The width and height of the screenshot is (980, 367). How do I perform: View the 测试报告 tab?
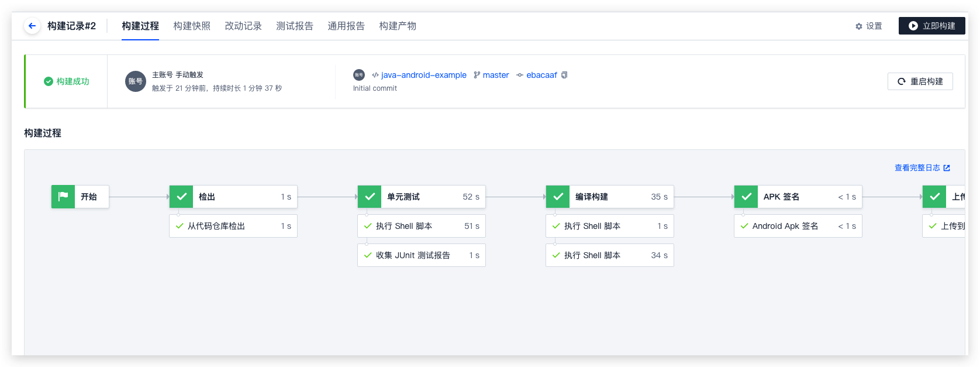tap(295, 26)
